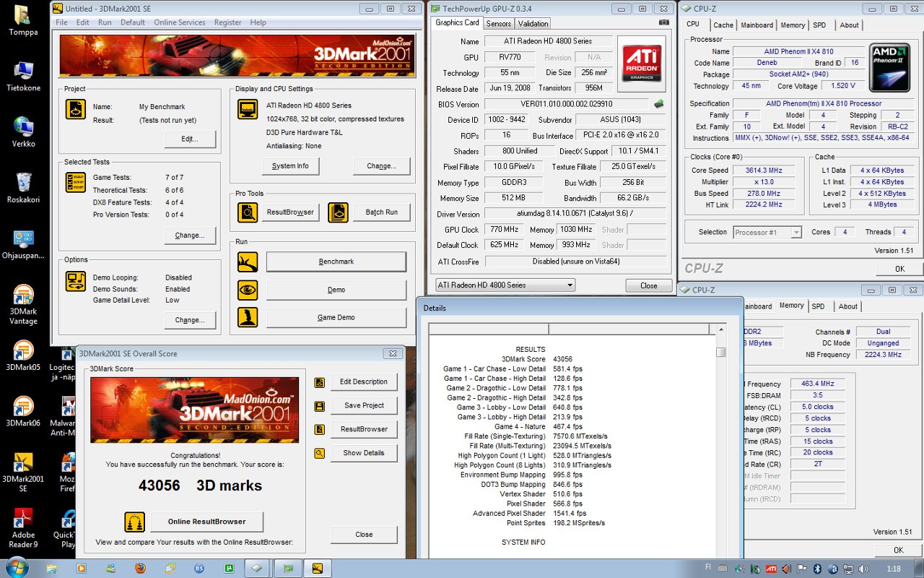This screenshot has width=924, height=578.
Task: Switch to the Cache tab in CPU-Z
Action: click(x=723, y=25)
